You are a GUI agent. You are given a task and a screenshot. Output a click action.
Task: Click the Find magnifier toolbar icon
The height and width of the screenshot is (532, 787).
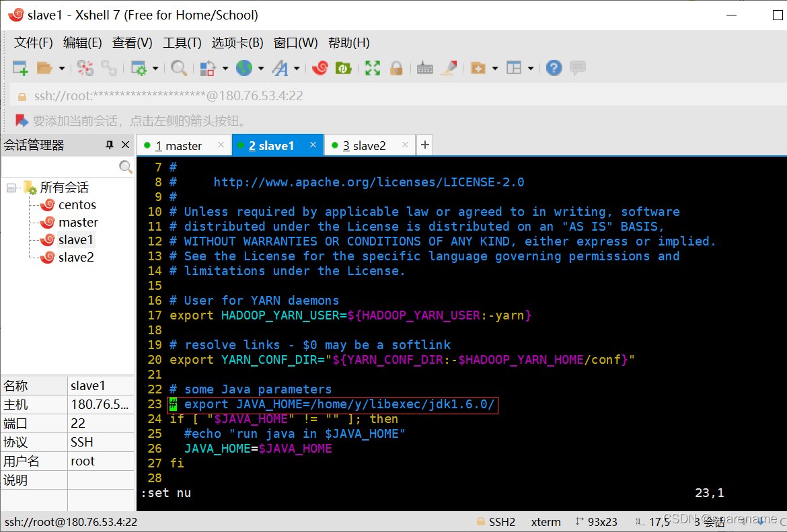(179, 68)
